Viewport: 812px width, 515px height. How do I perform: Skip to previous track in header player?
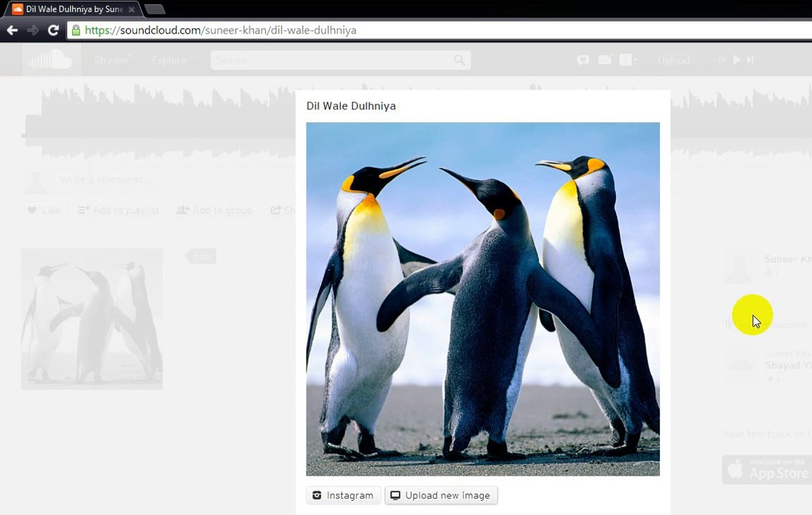(722, 60)
